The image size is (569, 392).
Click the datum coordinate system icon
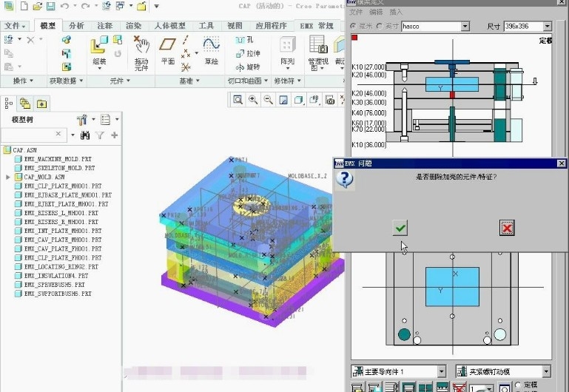(186, 67)
